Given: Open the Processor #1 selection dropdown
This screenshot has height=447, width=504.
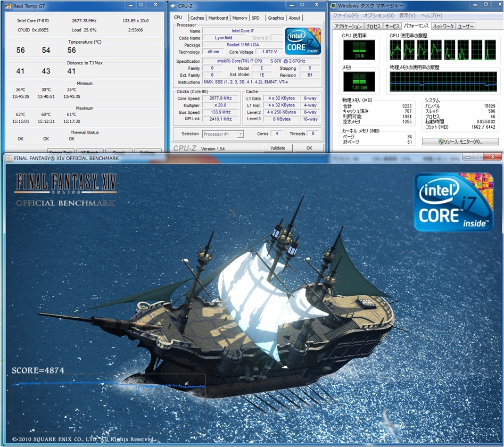Looking at the screenshot, I should coord(223,134).
